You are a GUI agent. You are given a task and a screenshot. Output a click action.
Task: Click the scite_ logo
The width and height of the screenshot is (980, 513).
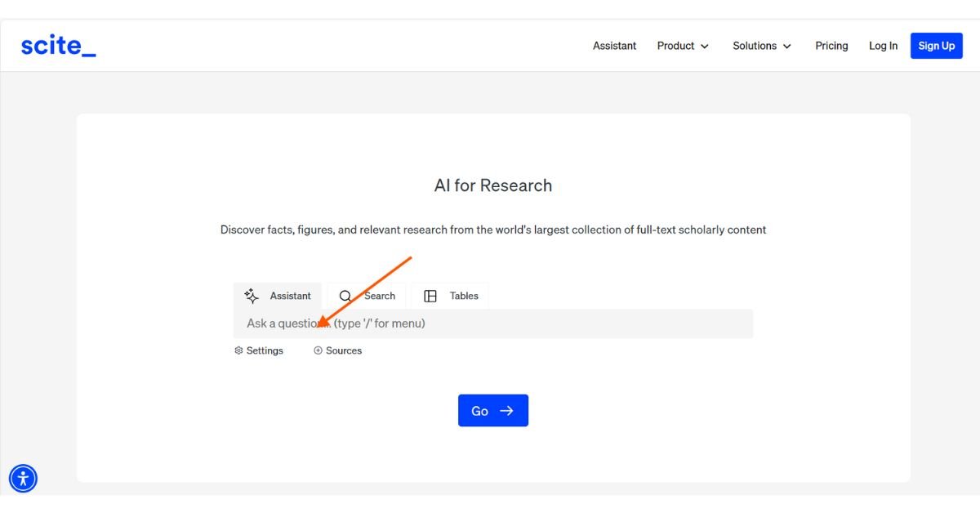point(57,45)
